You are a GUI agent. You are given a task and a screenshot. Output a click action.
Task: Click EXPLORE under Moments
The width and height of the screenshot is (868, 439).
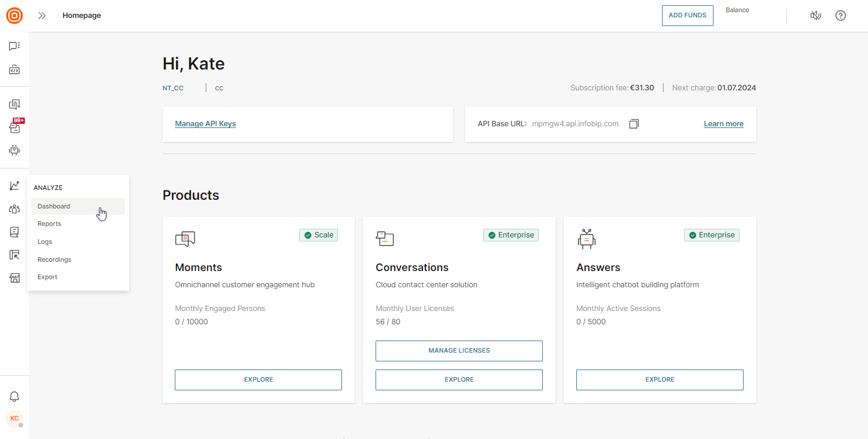258,380
